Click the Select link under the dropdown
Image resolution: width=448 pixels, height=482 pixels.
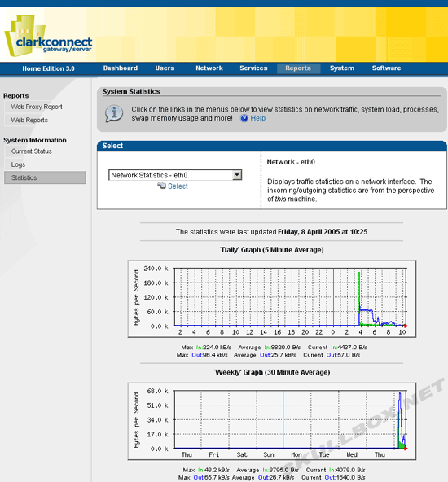pyautogui.click(x=178, y=186)
